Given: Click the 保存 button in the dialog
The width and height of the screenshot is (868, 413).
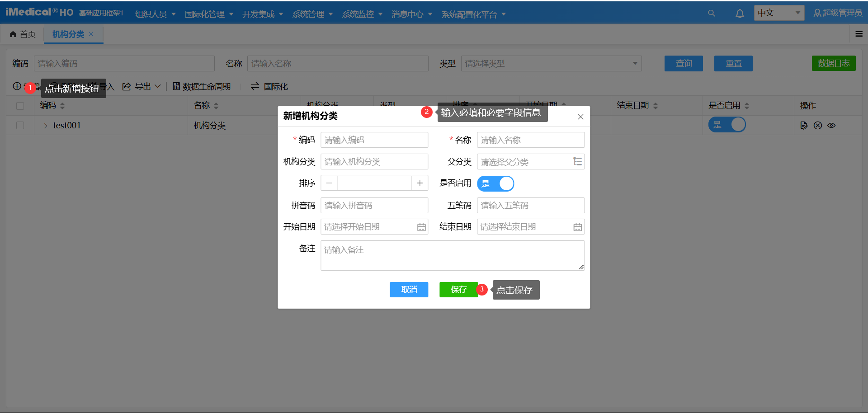Looking at the screenshot, I should pos(458,290).
